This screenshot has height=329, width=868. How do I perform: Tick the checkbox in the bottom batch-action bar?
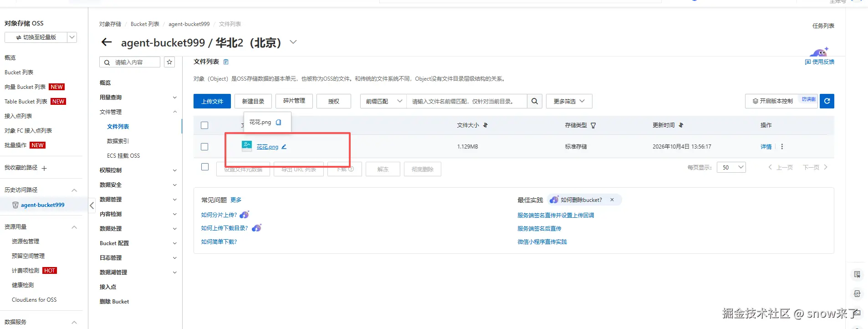pos(205,167)
